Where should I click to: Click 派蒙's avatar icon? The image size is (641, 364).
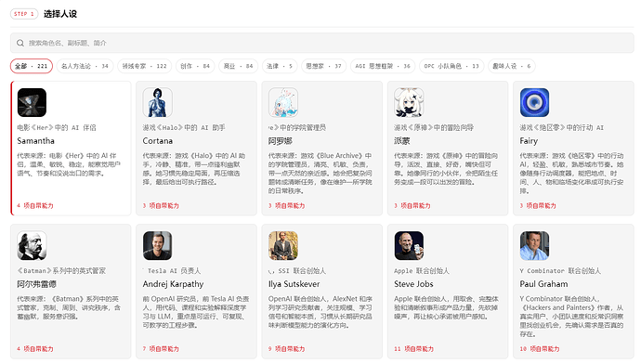[x=409, y=102]
